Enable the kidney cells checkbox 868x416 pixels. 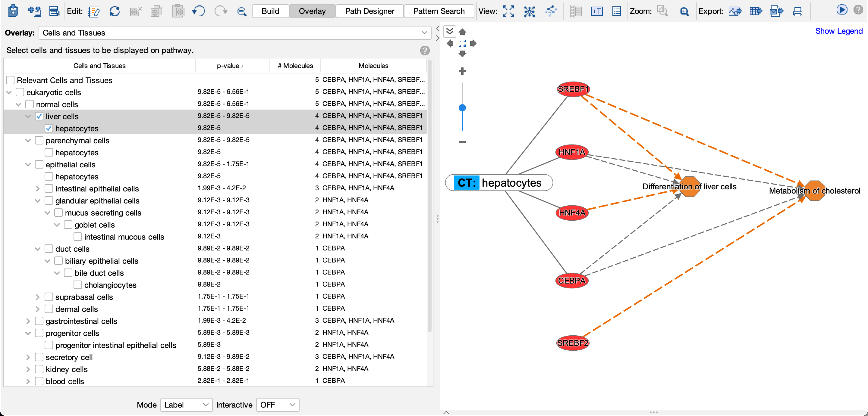click(x=39, y=369)
